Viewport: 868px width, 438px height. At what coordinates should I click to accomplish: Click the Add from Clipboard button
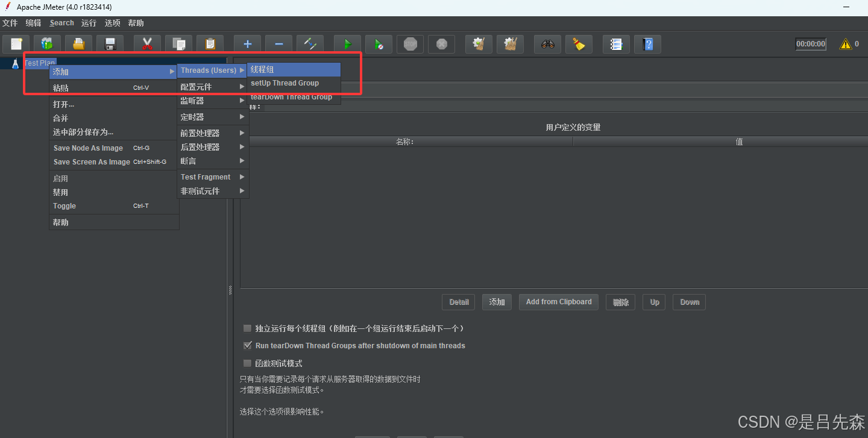[559, 302]
